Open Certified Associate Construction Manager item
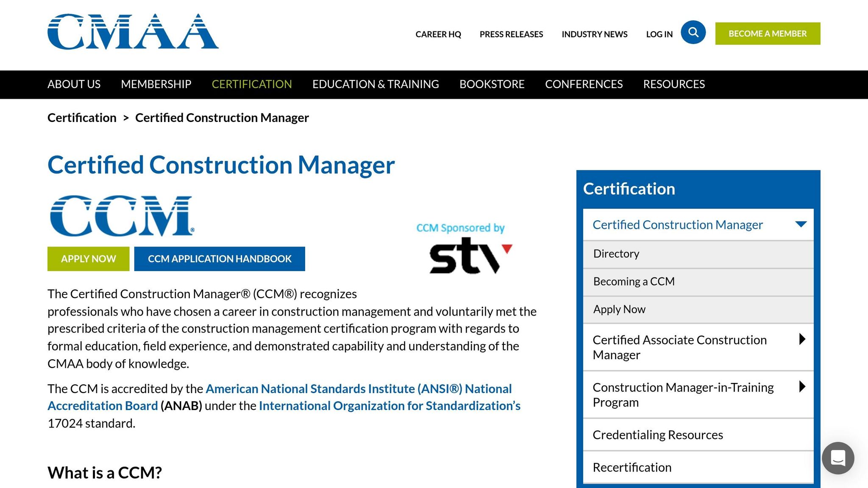The image size is (868, 488). pos(679,347)
